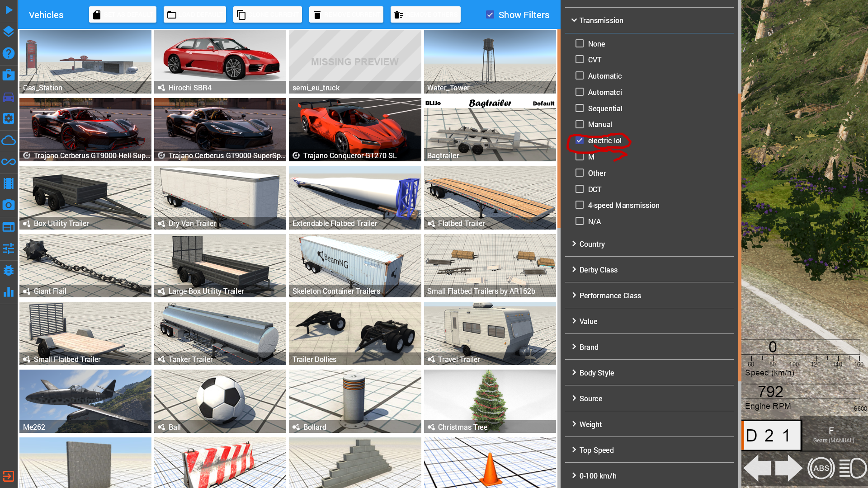The image size is (868, 488).
Task: Select the Gas_Station thumbnail
Action: (x=85, y=62)
